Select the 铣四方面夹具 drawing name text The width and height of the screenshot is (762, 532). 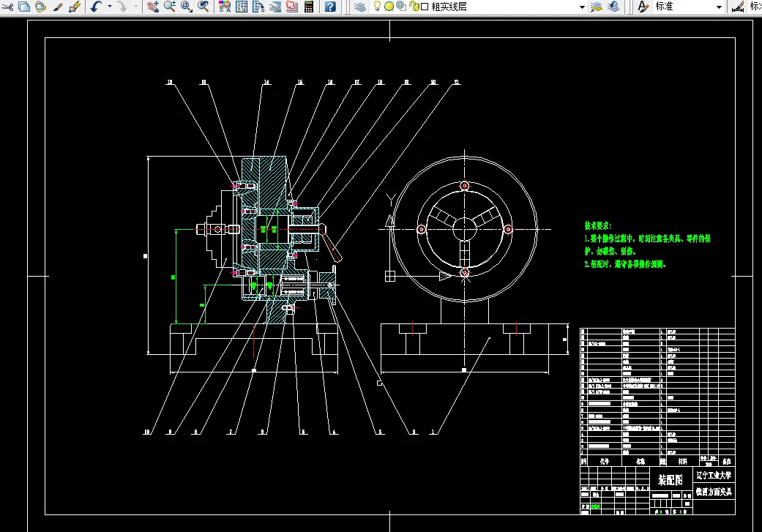pos(714,492)
